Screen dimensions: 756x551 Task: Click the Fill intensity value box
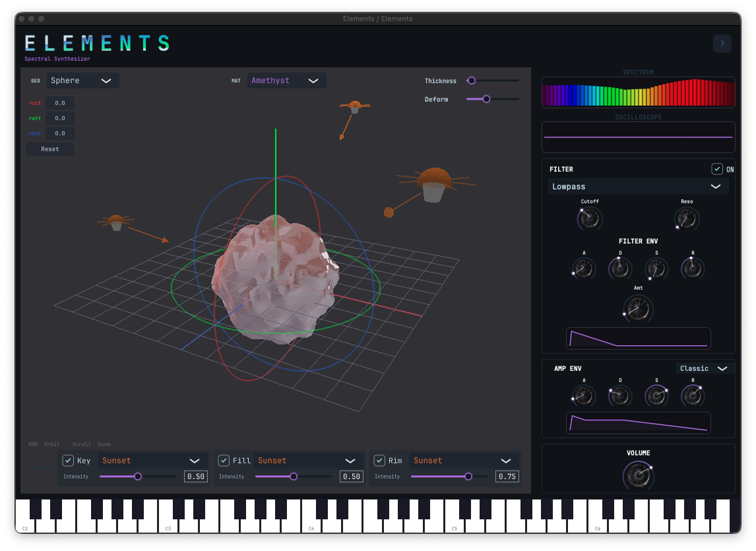point(351,476)
